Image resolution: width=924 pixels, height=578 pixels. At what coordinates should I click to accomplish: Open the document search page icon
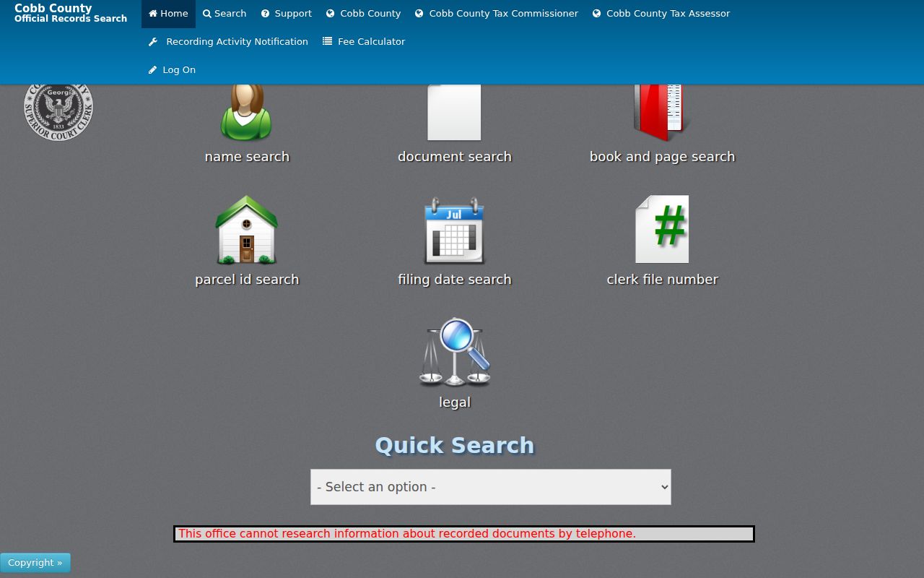[454, 113]
